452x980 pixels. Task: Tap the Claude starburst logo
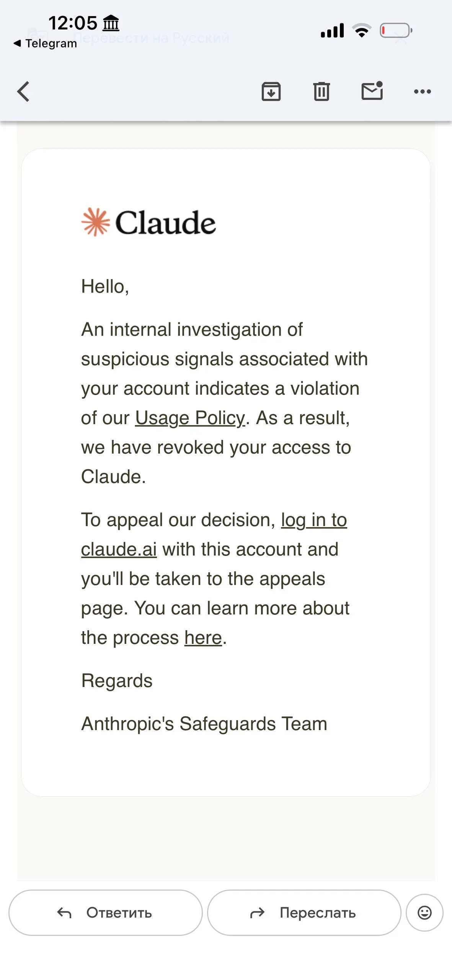96,222
